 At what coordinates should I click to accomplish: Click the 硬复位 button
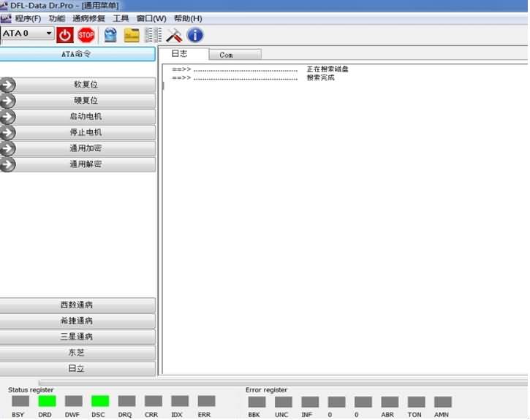click(86, 101)
